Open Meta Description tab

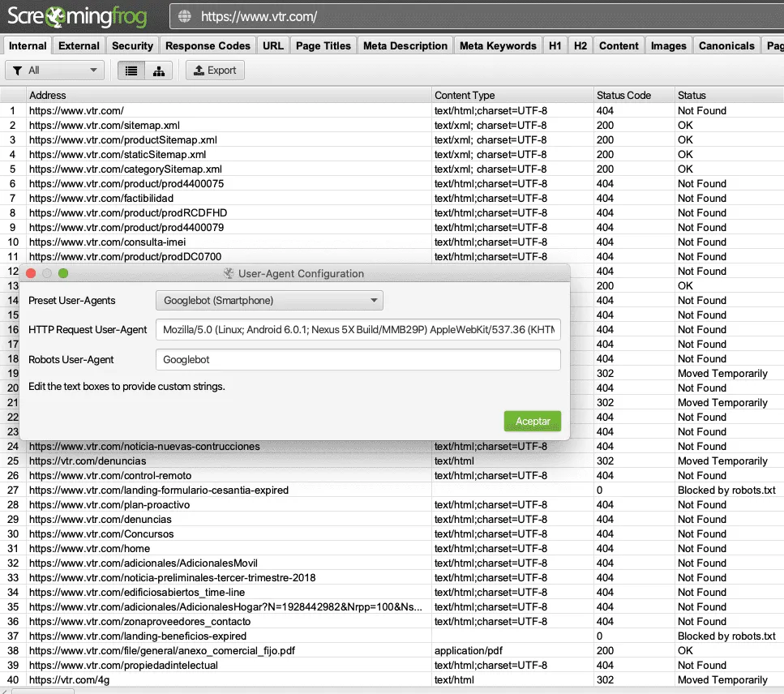[405, 45]
